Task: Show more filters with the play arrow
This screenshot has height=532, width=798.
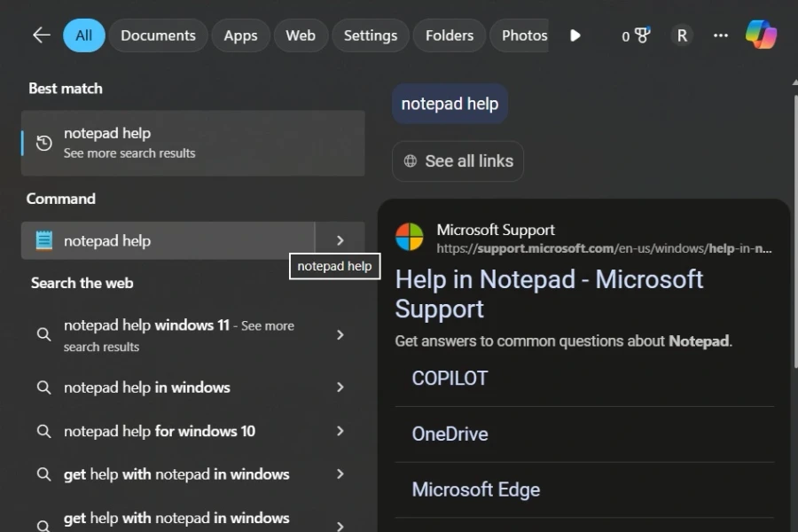Action: 575,35
